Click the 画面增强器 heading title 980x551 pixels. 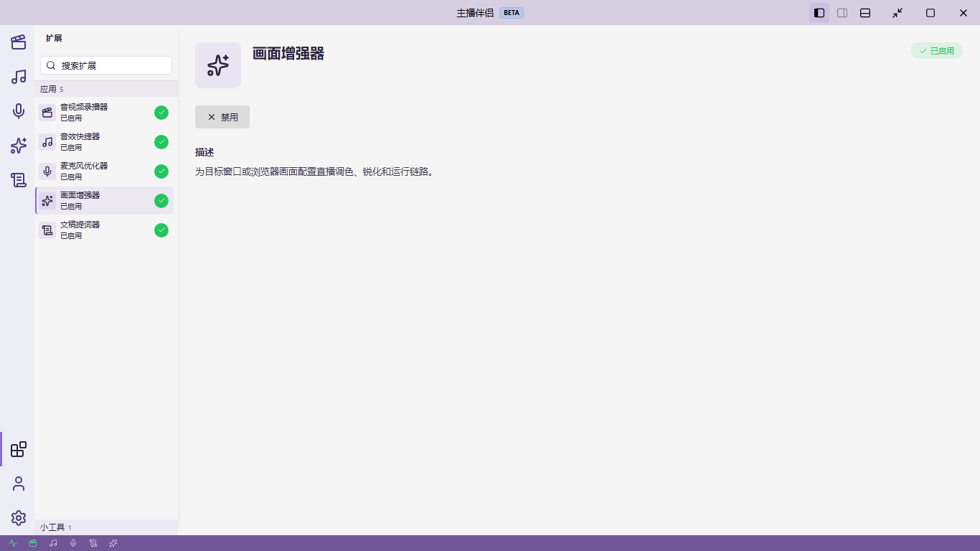(288, 54)
